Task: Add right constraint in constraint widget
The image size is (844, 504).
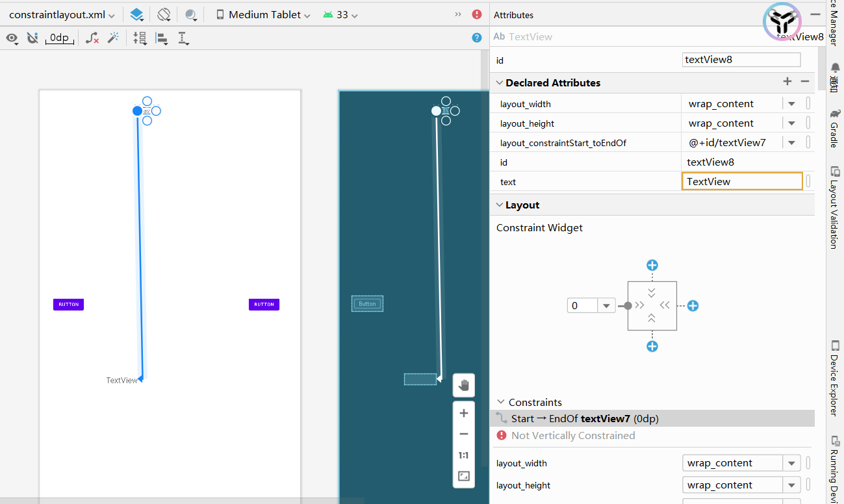Action: [x=693, y=305]
